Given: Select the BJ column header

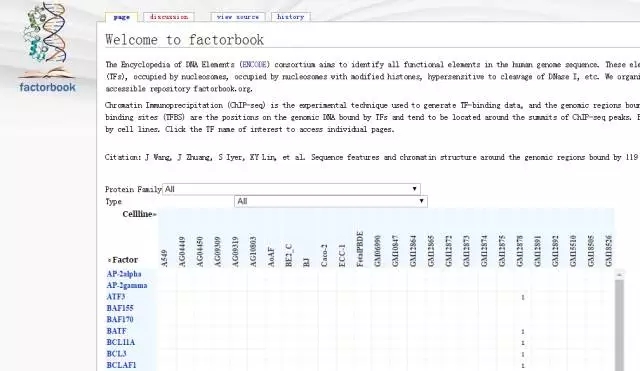Looking at the screenshot, I should coord(307,262).
